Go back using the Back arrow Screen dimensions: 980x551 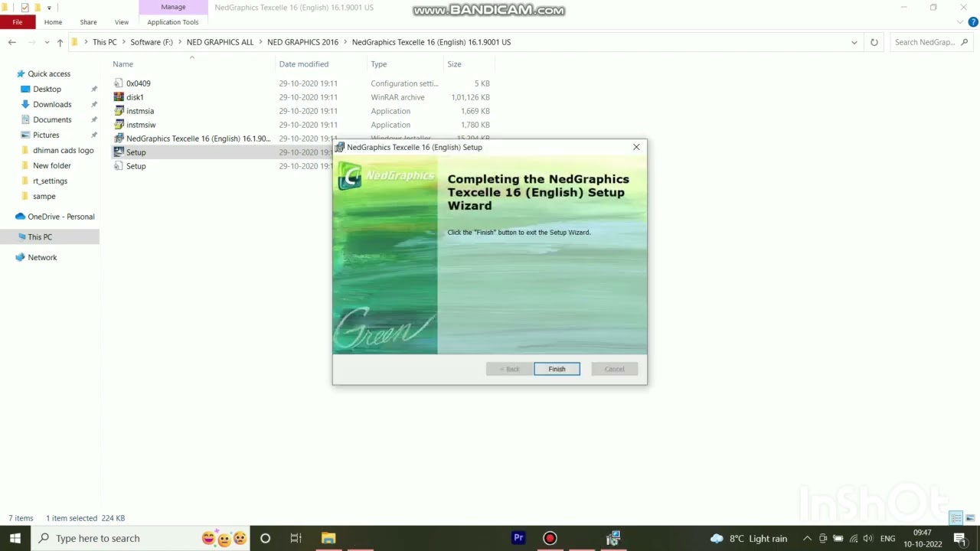12,42
